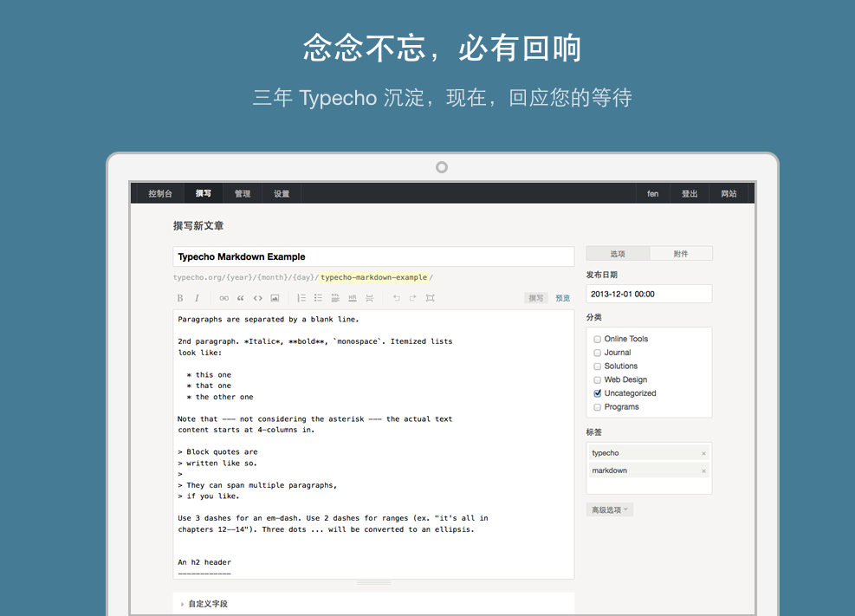Toggle italic formatting in editor toolbar
The width and height of the screenshot is (855, 616).
point(197,298)
